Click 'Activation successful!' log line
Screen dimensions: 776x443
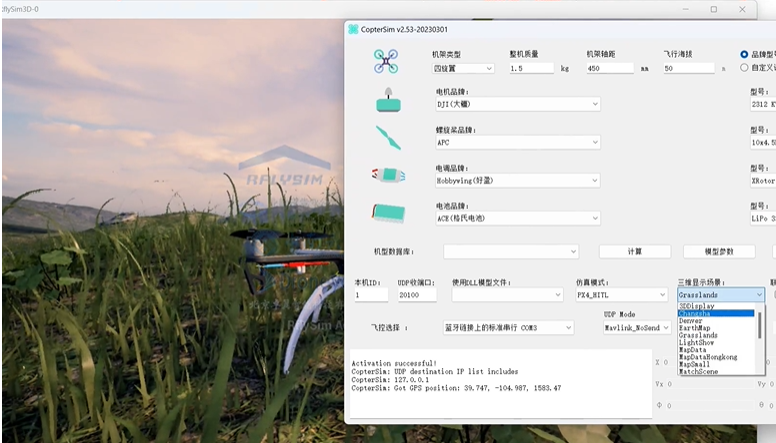pyautogui.click(x=394, y=363)
